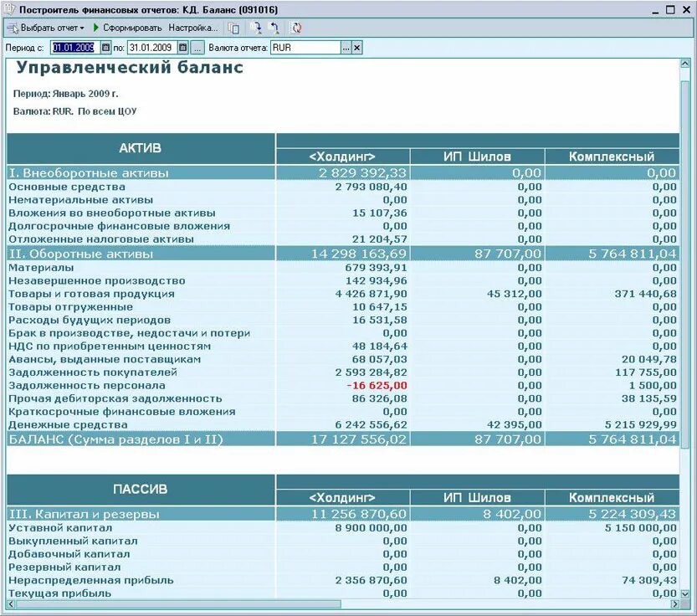The image size is (697, 616).
Task: Open calendar for the period end date
Action: tap(182, 48)
